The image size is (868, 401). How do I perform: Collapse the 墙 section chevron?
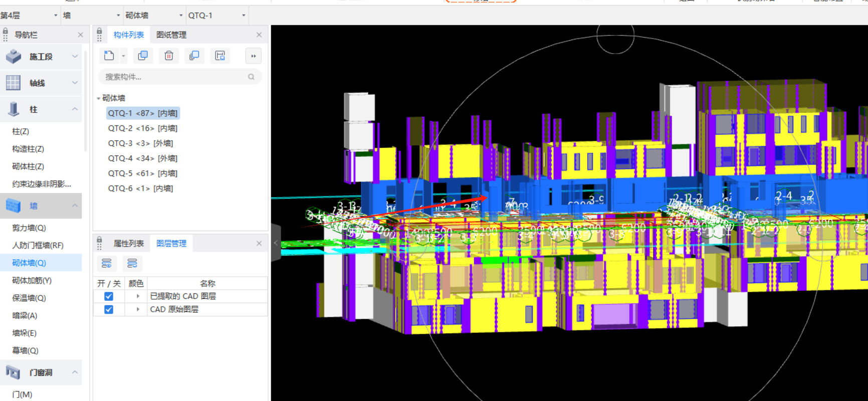(x=75, y=206)
